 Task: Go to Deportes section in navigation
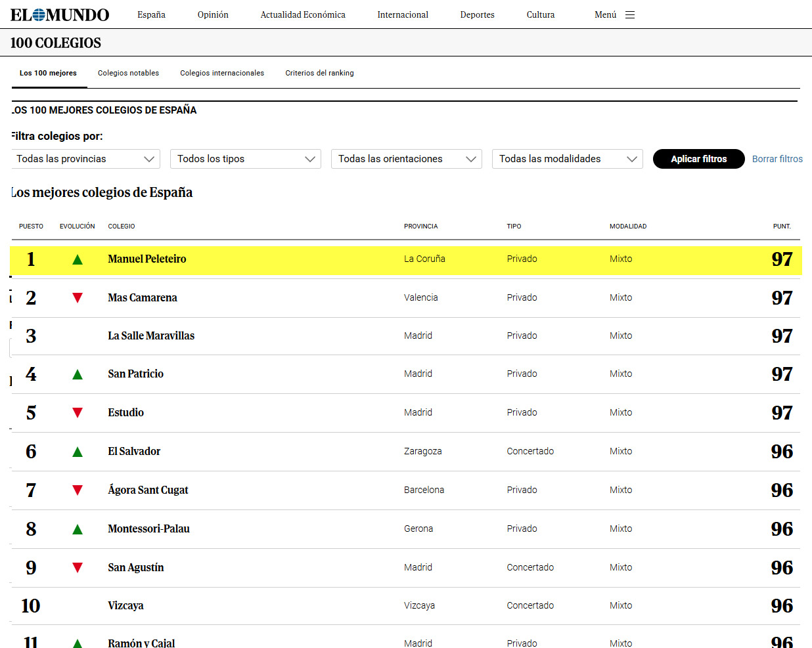tap(477, 14)
